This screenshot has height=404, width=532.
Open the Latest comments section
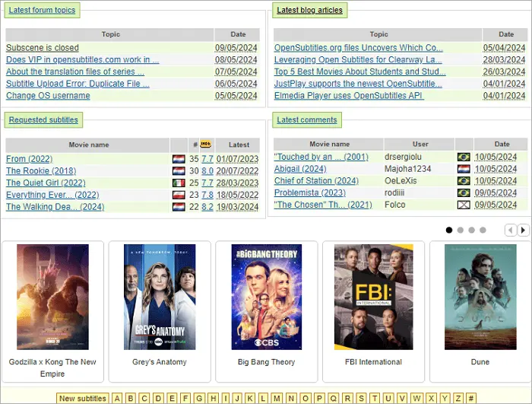coord(307,120)
